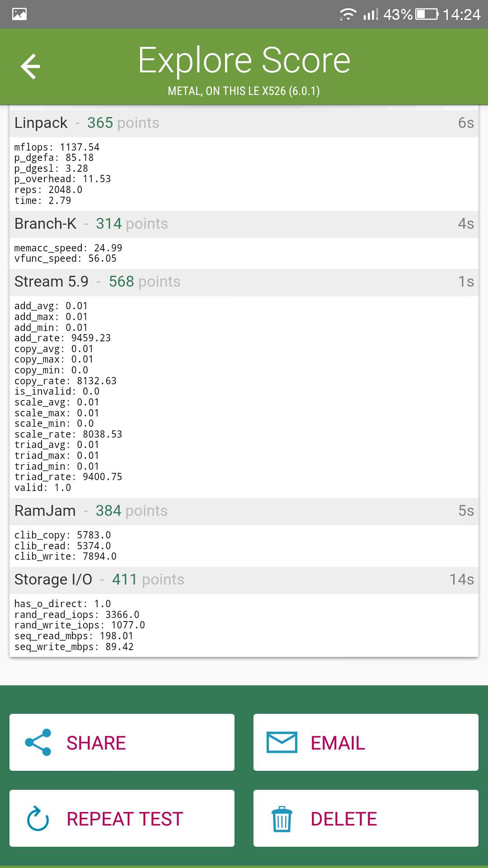488x868 pixels.
Task: Click the delete trash can icon
Action: point(282,819)
